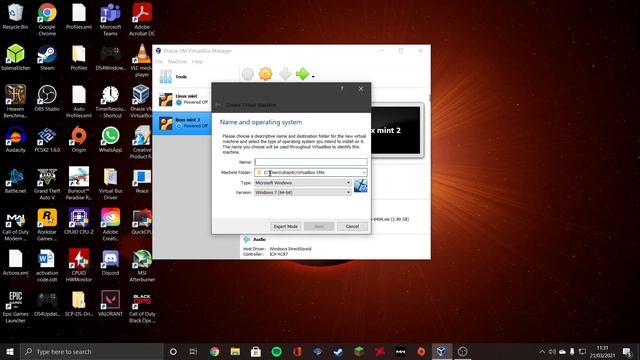The width and height of the screenshot is (640, 360).
Task: Open the Machine menu in VirtualBox Manager
Action: point(177,62)
